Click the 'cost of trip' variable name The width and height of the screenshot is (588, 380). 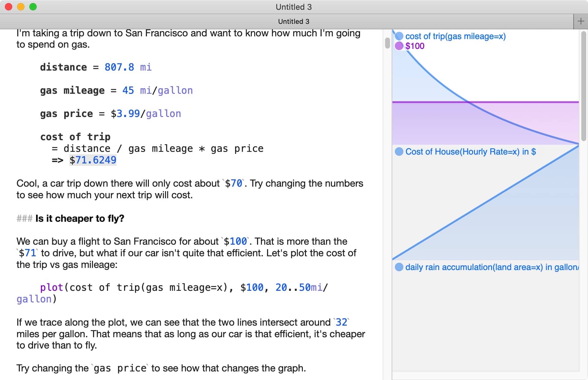click(75, 137)
